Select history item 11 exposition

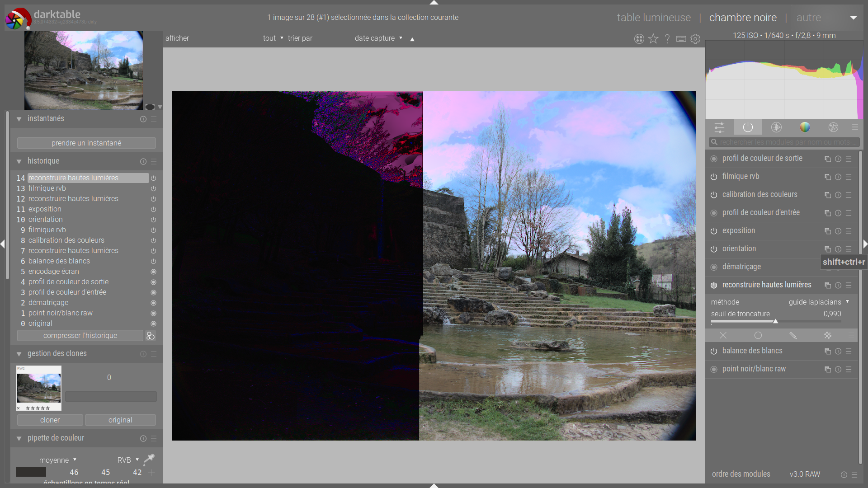45,209
